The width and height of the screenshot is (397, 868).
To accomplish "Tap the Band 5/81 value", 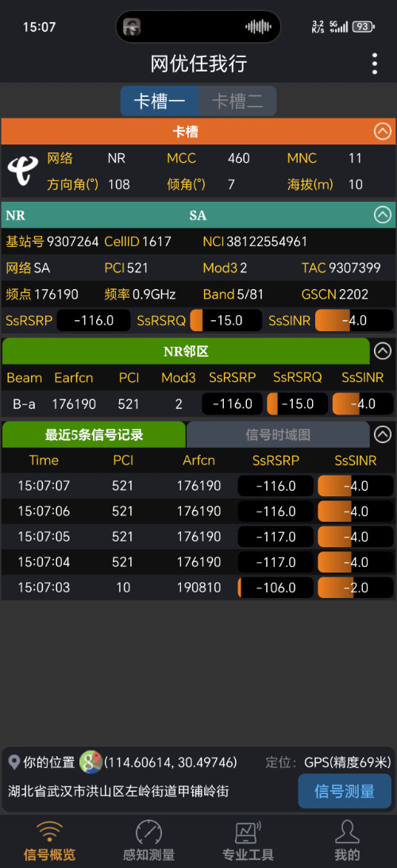I will (x=250, y=294).
